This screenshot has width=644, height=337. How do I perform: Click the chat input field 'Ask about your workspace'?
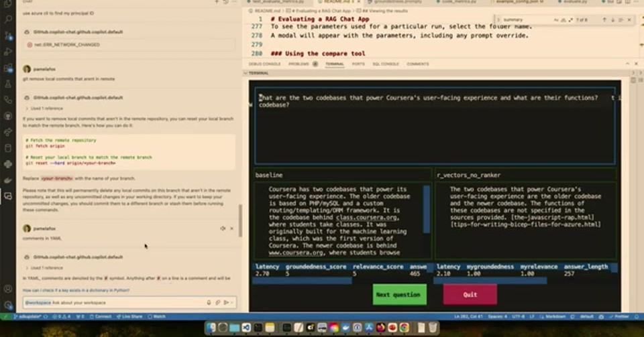coord(115,303)
